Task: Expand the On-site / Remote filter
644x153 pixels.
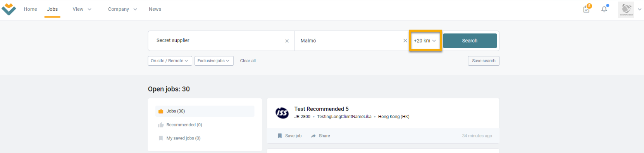Action: [x=170, y=61]
